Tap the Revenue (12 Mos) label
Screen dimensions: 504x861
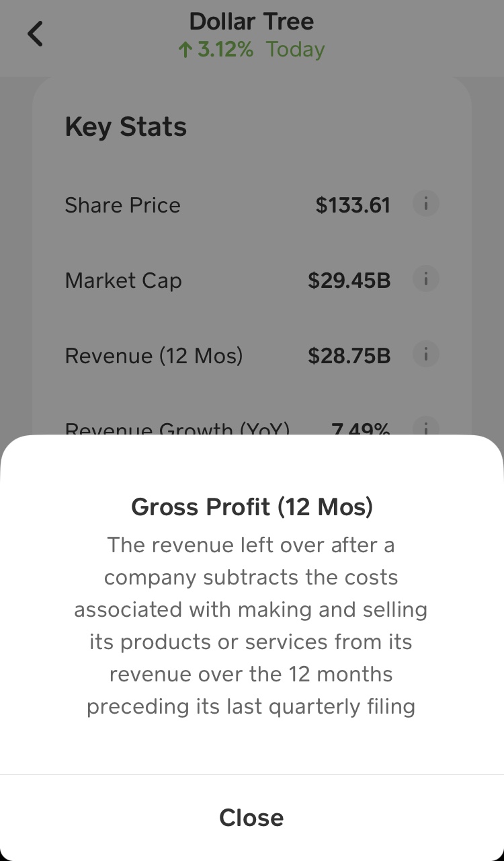[x=153, y=356]
